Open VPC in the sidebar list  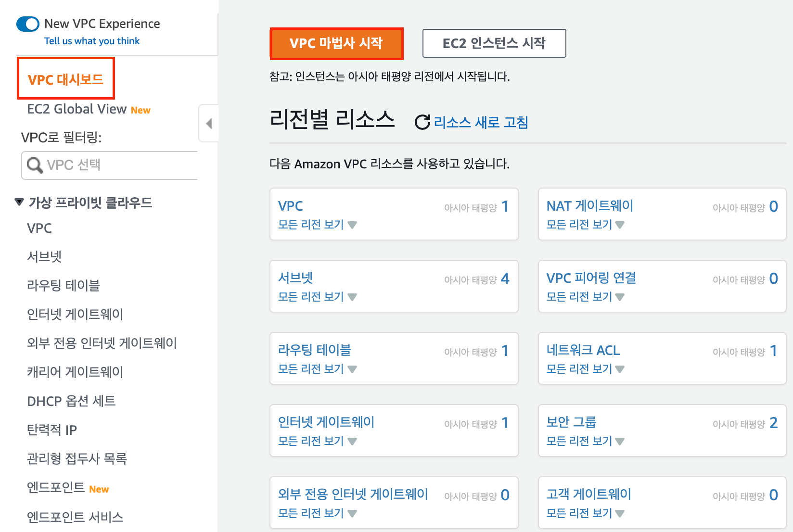[x=39, y=228]
